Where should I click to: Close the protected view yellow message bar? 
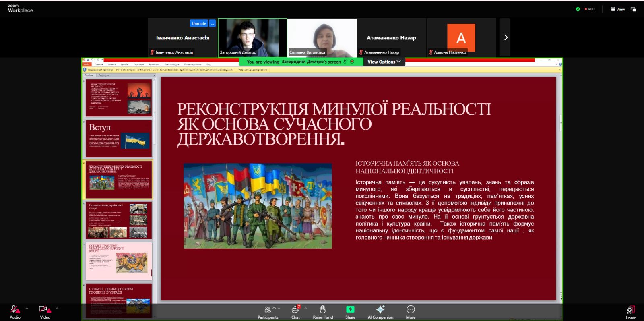[559, 70]
